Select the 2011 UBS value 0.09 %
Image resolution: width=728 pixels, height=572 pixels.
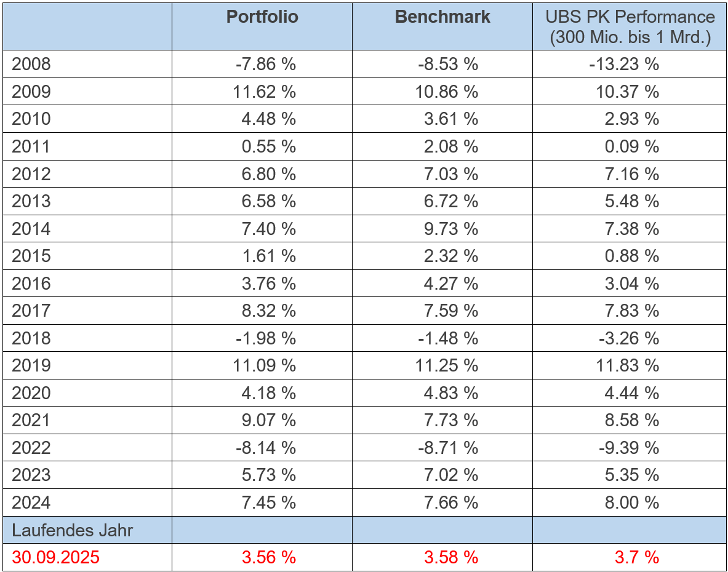[x=631, y=147]
